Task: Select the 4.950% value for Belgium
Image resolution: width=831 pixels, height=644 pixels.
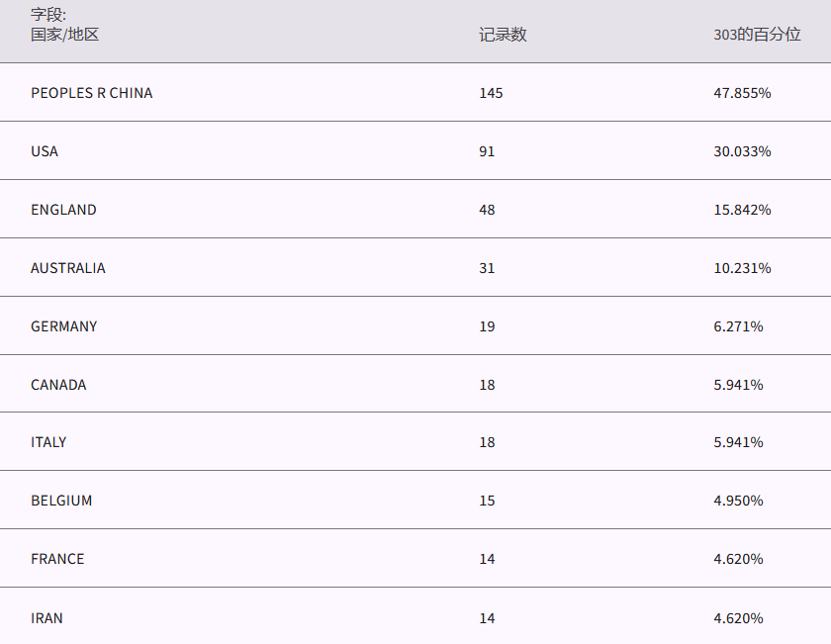Action: click(738, 501)
